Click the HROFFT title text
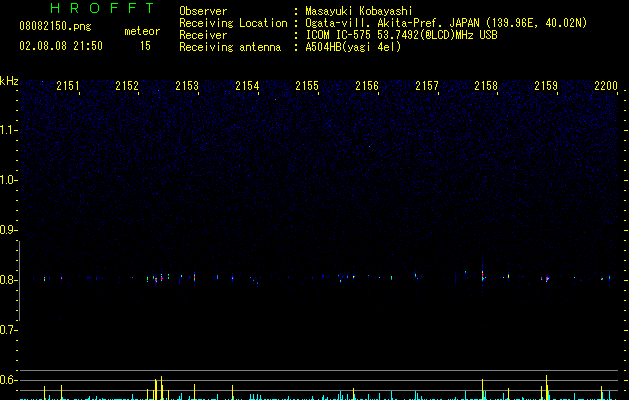The height and width of the screenshot is (400, 629). tap(102, 8)
